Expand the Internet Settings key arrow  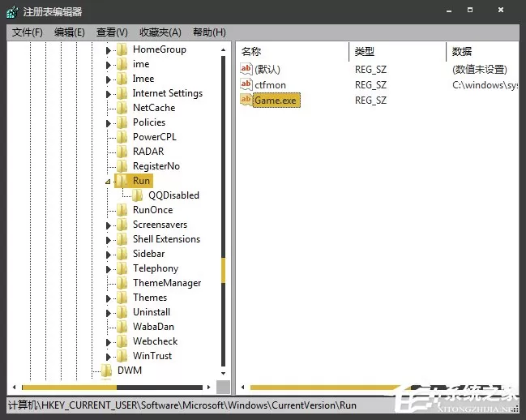click(x=109, y=94)
